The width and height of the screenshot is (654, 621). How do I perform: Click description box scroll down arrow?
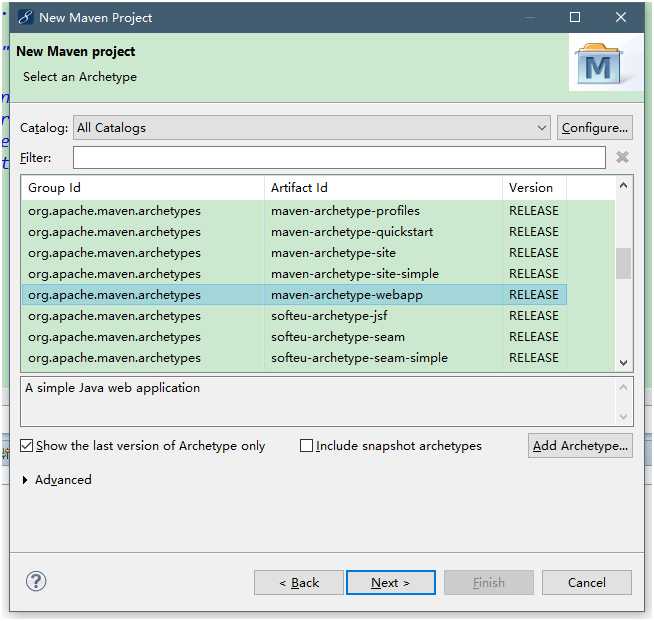[624, 416]
